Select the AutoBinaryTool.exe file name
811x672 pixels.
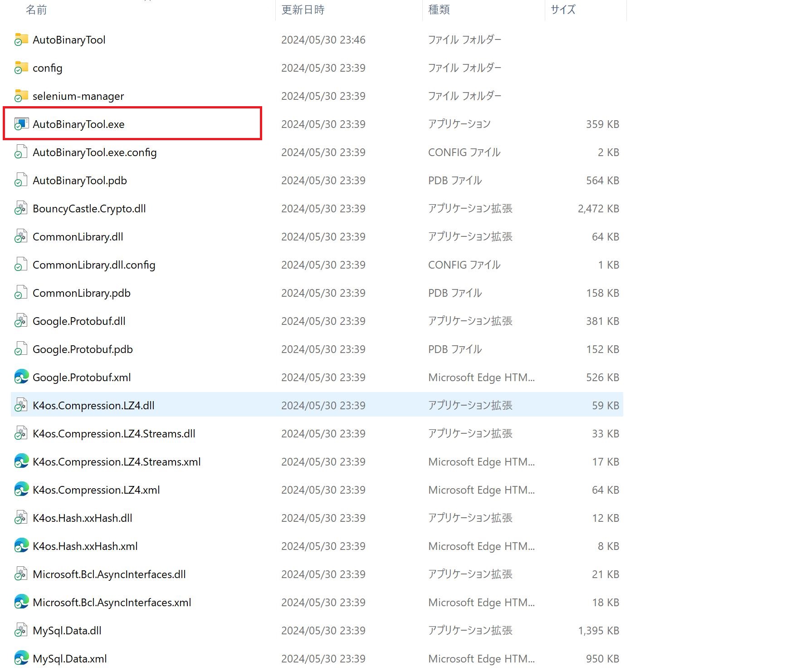pyautogui.click(x=78, y=124)
